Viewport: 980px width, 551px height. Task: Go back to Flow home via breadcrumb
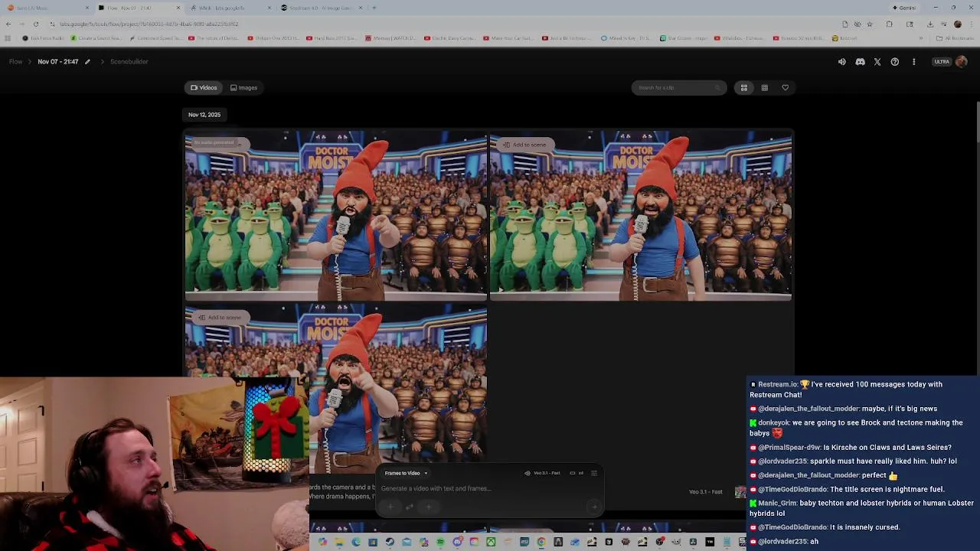pyautogui.click(x=16, y=62)
